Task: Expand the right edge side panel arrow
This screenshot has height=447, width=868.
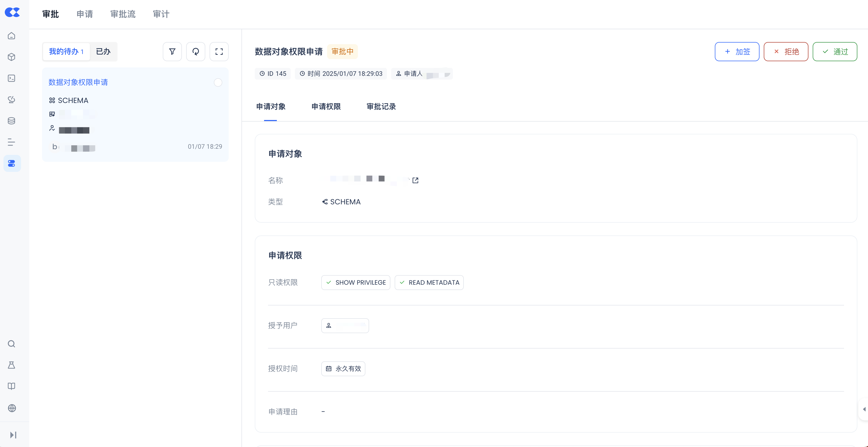Action: click(x=864, y=409)
